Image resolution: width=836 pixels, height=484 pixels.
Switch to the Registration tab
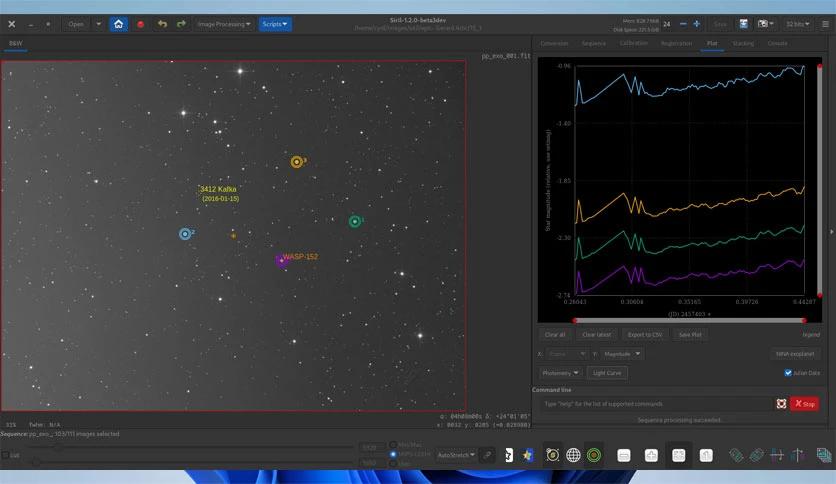coord(676,43)
